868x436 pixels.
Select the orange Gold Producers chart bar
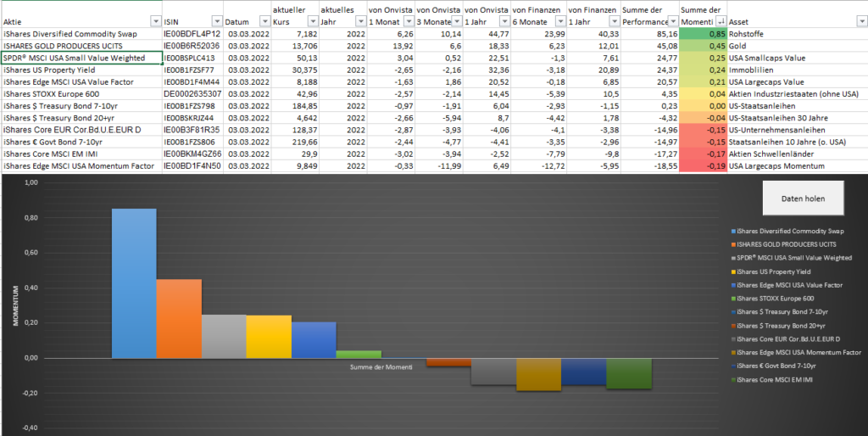pos(179,319)
